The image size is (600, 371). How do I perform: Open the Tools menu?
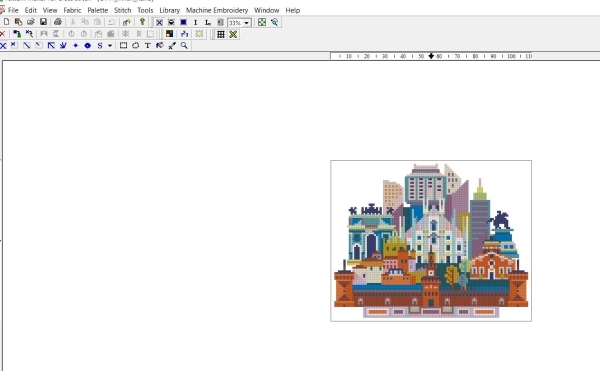145,10
